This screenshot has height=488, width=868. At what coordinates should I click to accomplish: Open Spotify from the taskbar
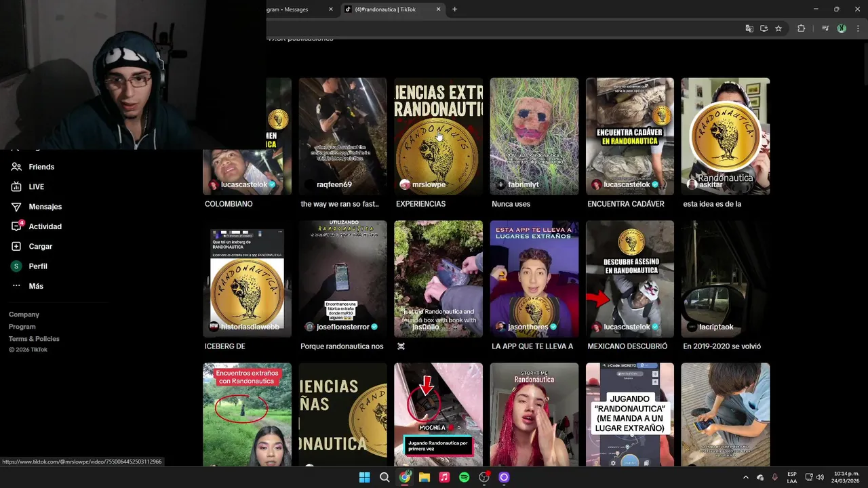coord(464,477)
